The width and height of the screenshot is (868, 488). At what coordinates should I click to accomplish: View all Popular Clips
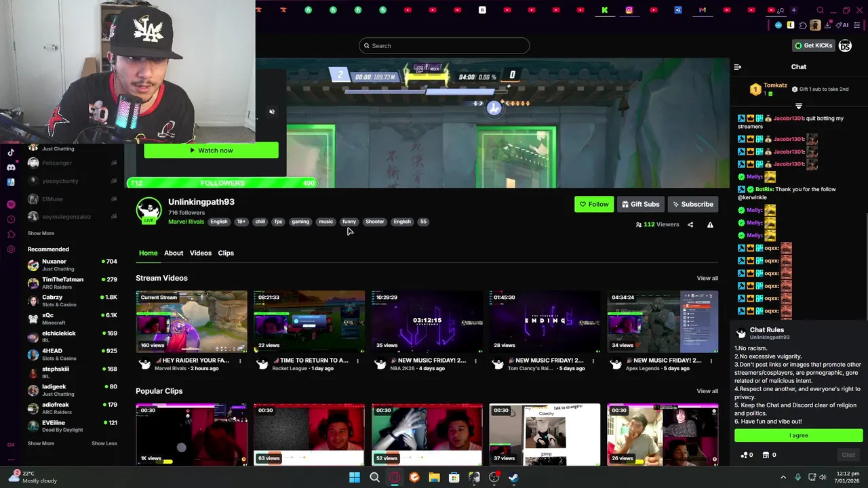tap(707, 391)
